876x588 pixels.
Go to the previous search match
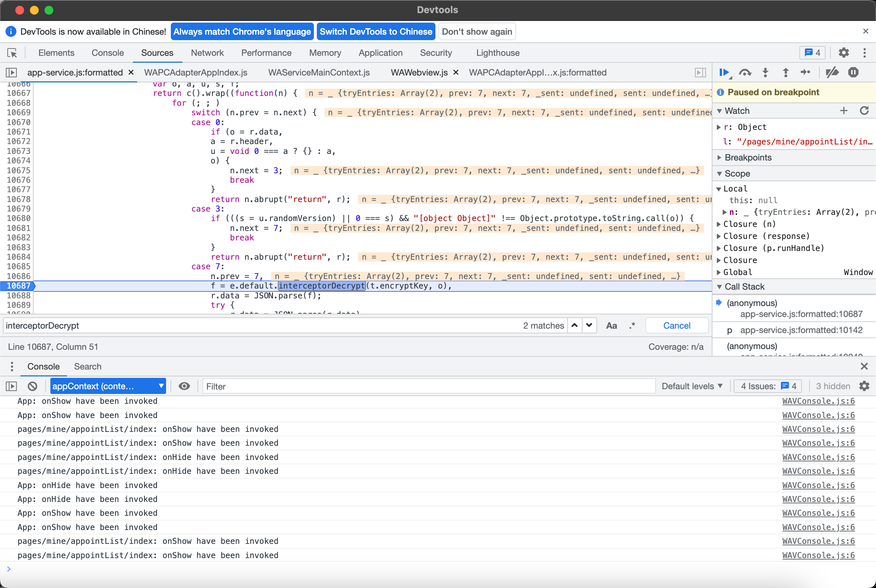(x=575, y=325)
